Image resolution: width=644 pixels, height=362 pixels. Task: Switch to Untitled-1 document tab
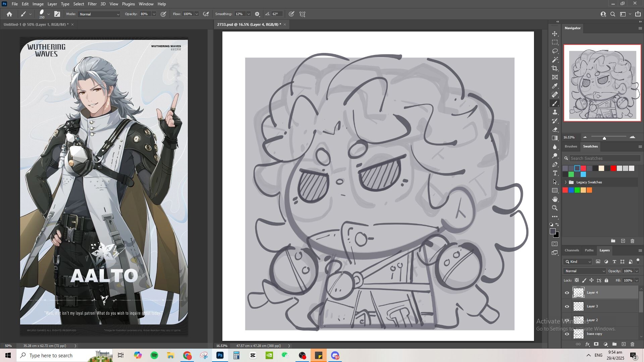pyautogui.click(x=36, y=24)
